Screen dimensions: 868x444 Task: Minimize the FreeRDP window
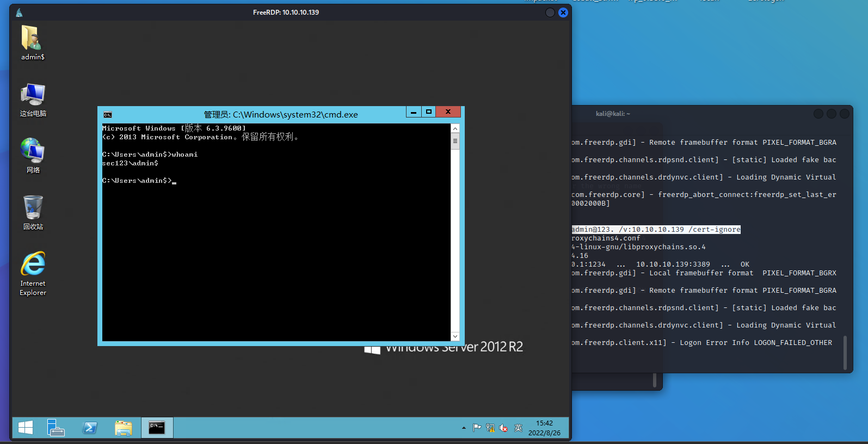tap(550, 13)
